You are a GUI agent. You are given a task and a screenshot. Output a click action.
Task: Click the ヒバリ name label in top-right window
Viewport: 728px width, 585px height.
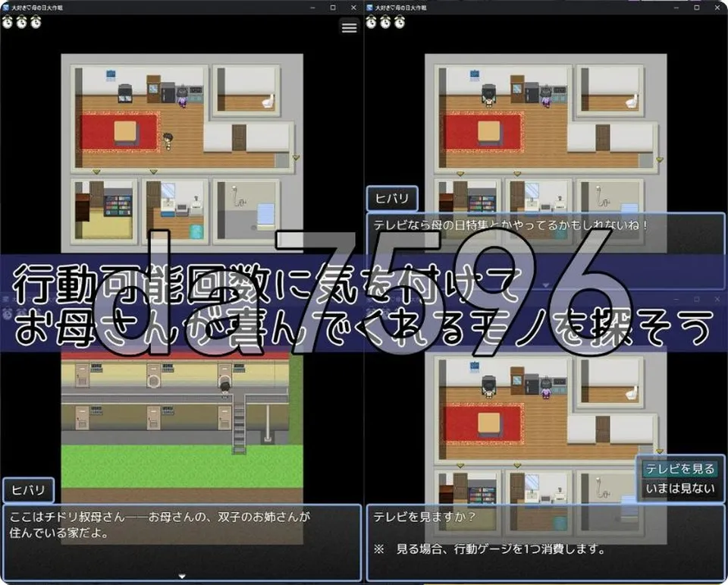point(392,198)
